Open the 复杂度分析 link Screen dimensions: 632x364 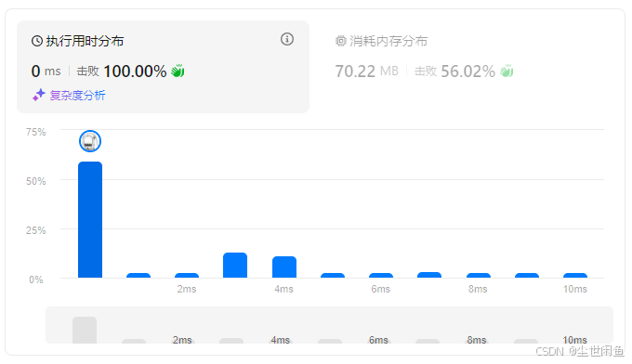[77, 96]
